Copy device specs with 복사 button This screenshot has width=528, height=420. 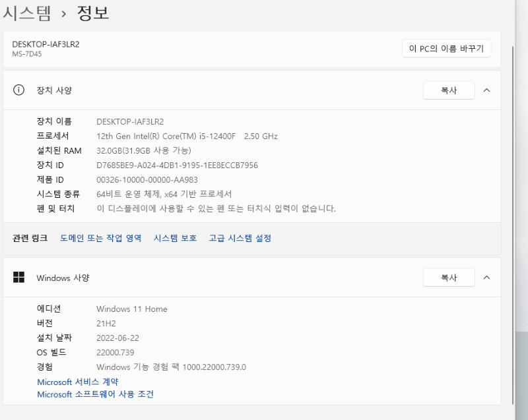449,90
